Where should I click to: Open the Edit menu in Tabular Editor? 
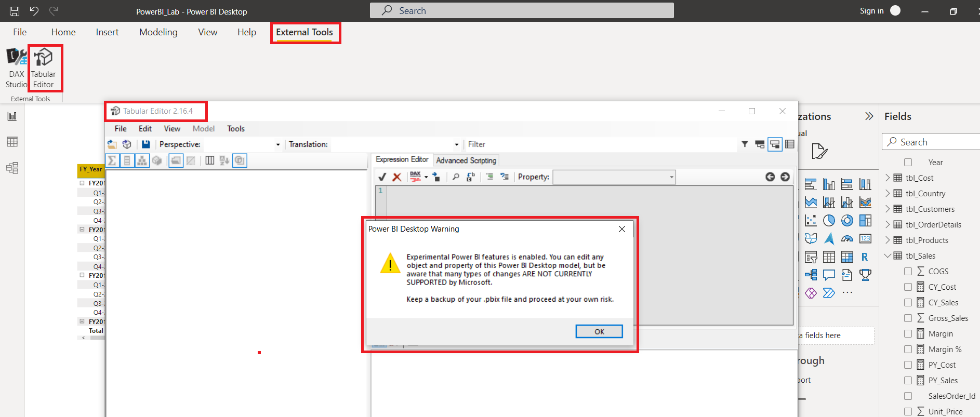tap(145, 129)
